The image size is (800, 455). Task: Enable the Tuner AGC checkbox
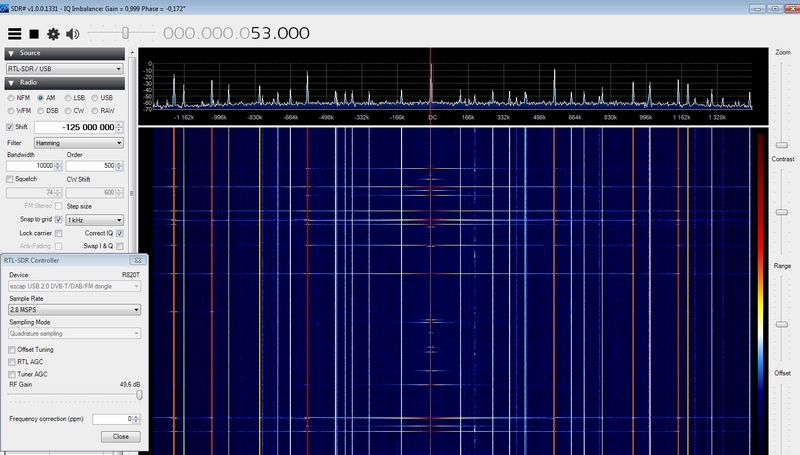pos(12,374)
